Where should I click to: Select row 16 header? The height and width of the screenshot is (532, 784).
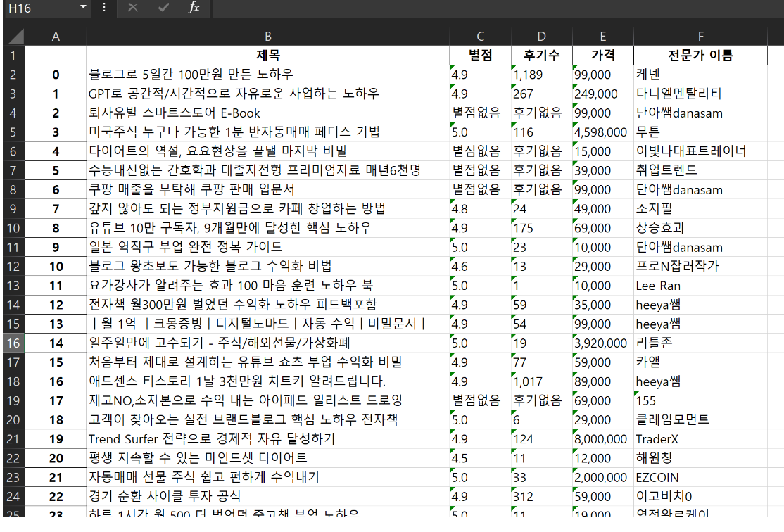(14, 343)
